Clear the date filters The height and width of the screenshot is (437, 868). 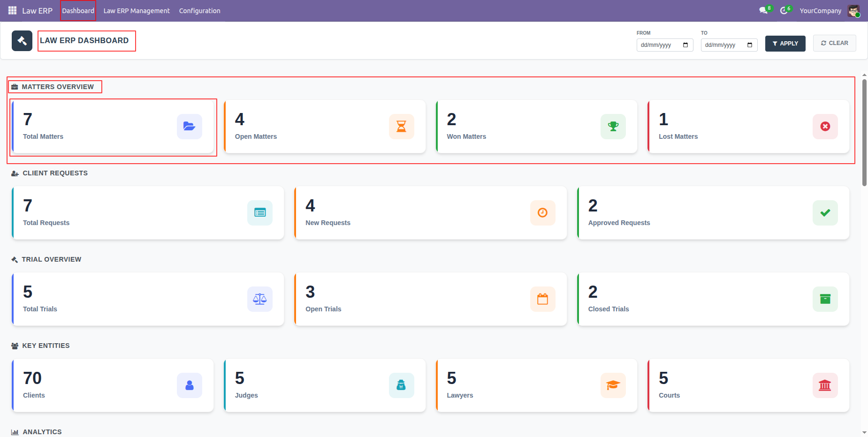835,43
